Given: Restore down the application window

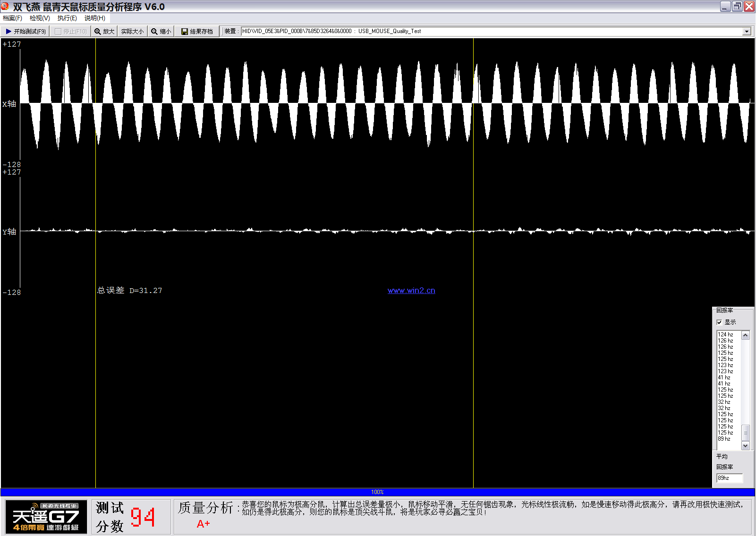Looking at the screenshot, I should (737, 7).
